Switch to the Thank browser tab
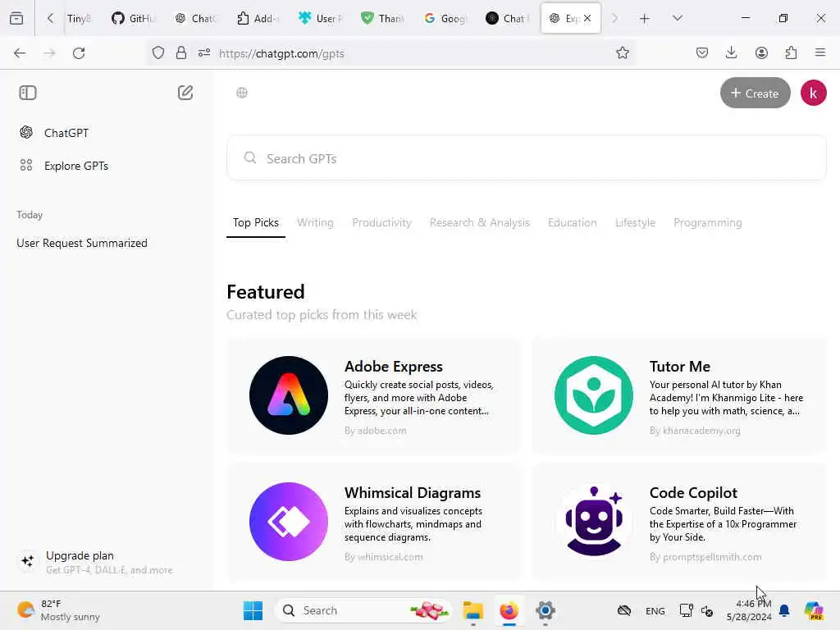The width and height of the screenshot is (840, 630). (x=383, y=18)
